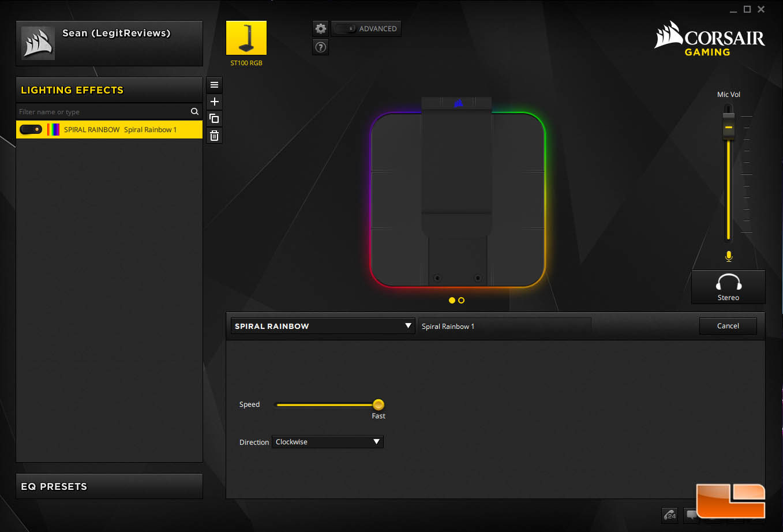Click the search magnifier in filter box
The height and width of the screenshot is (532, 783).
coord(194,111)
